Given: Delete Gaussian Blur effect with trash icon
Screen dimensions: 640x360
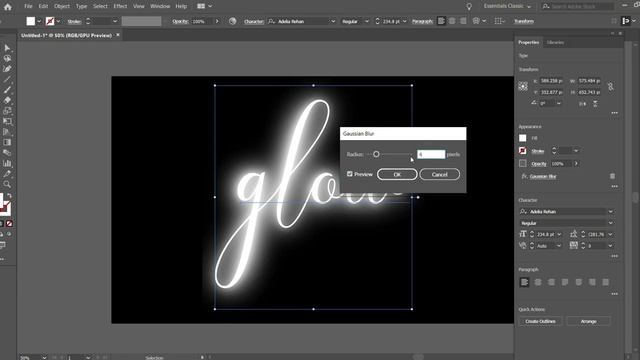Looking at the screenshot, I should coord(612,176).
